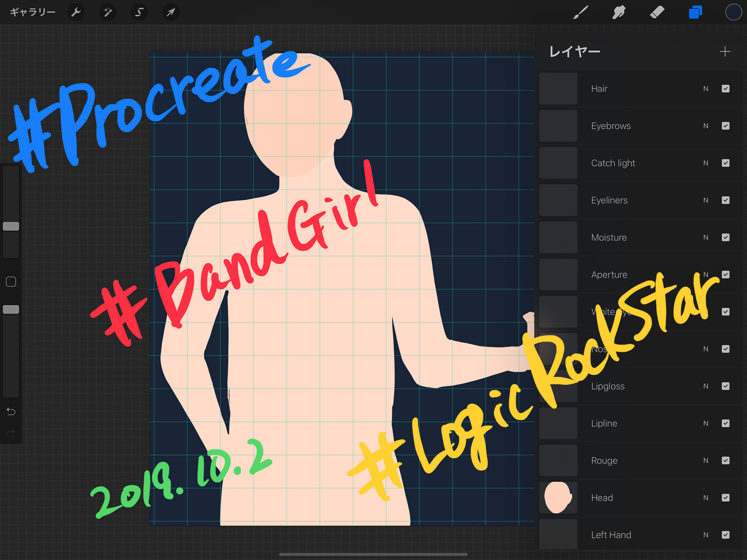
Task: Select the Moisture layer name
Action: pos(609,237)
